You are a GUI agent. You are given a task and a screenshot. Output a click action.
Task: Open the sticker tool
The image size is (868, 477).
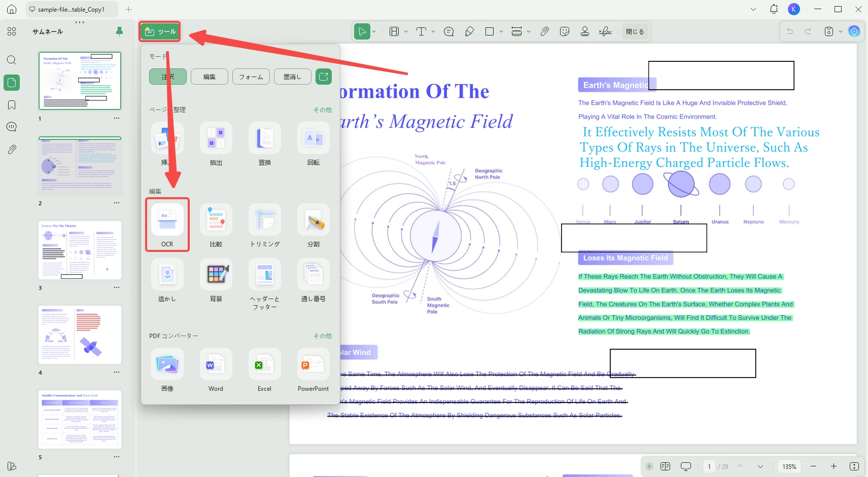(x=565, y=31)
